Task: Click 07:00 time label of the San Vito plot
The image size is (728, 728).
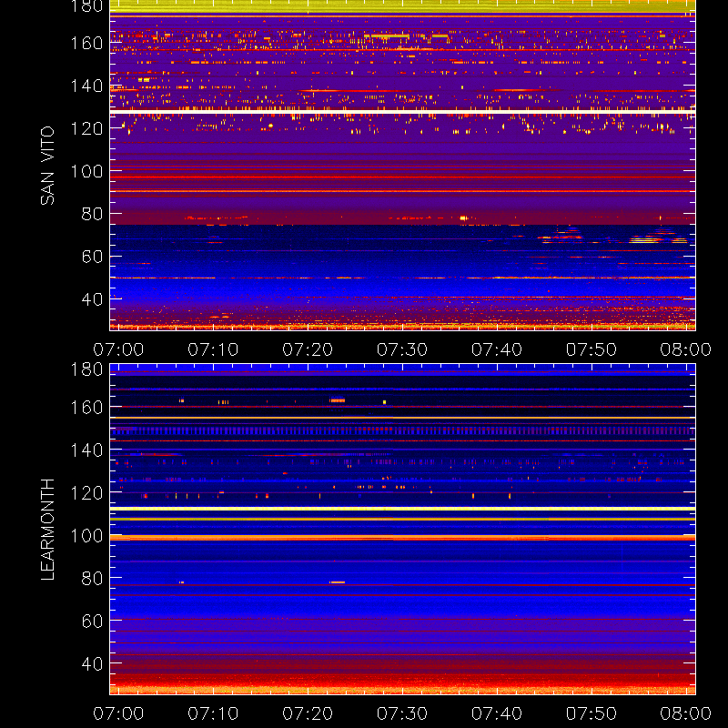Action: click(118, 349)
